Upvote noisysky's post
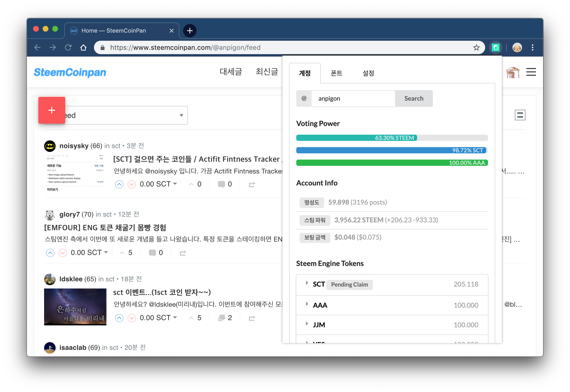Screen dimensions: 570x392 click(119, 184)
